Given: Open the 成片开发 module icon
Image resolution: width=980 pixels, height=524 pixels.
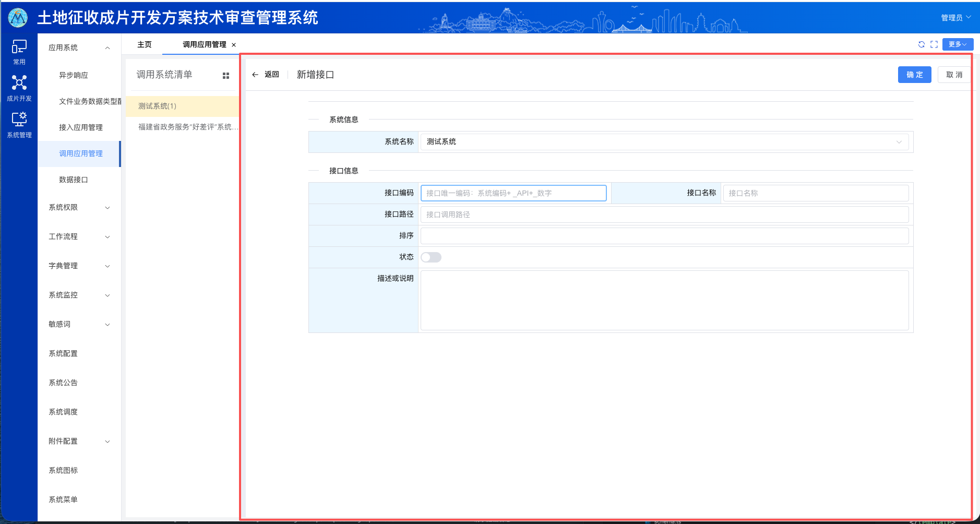Looking at the screenshot, I should pyautogui.click(x=19, y=86).
